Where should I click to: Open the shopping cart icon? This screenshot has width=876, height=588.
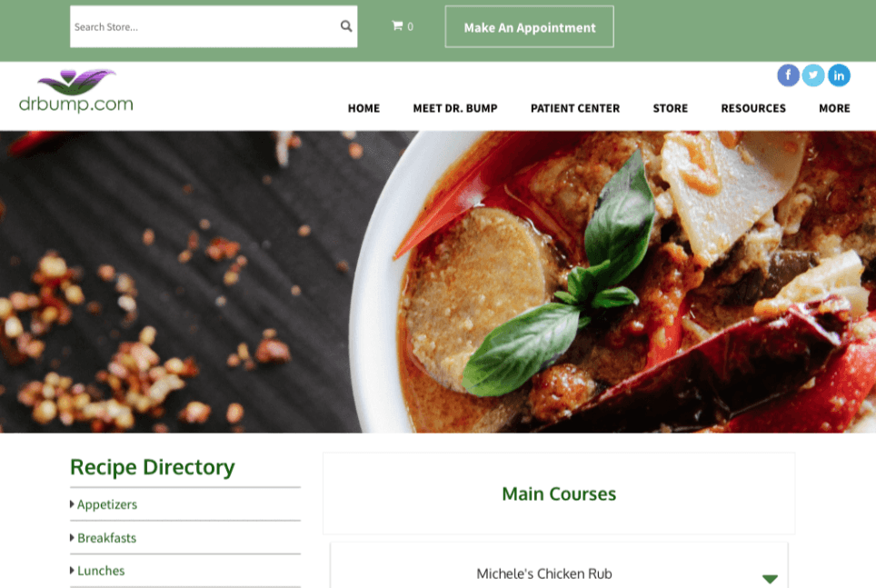coord(397,25)
